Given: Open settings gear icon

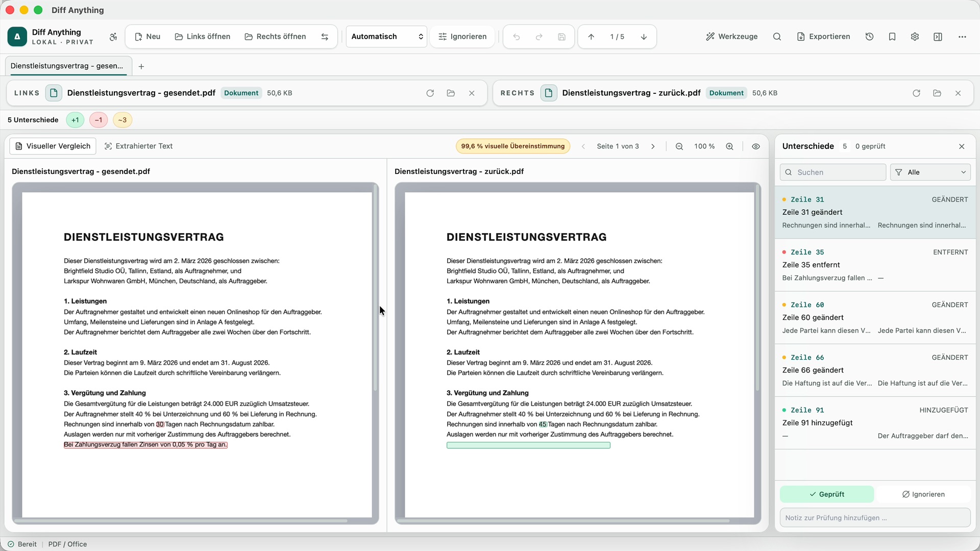Looking at the screenshot, I should coord(915,37).
